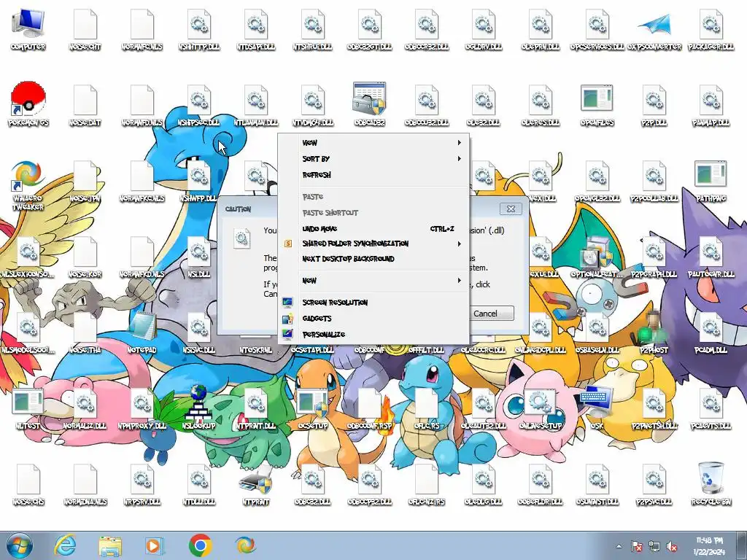Select the OSK on-screen keyboard icon

(597, 408)
